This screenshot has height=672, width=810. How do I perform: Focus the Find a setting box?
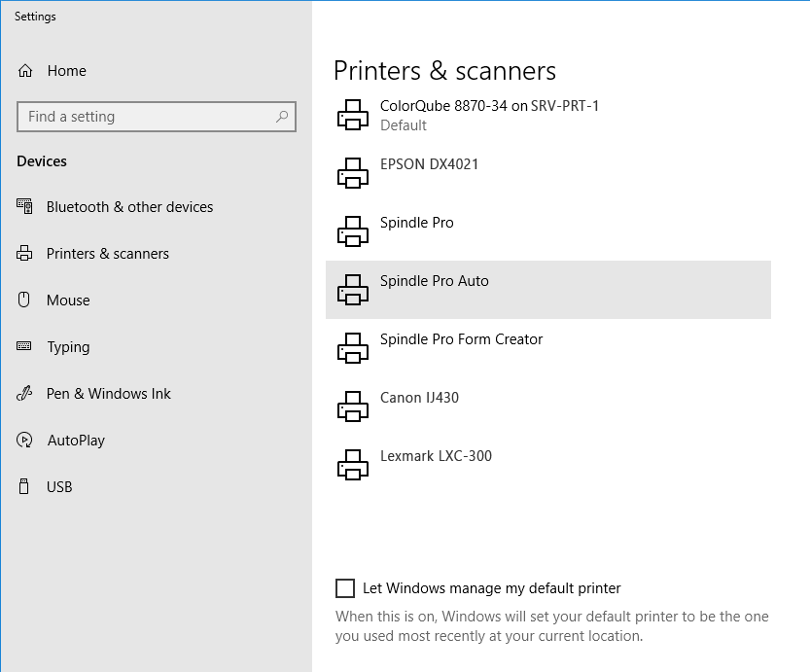tap(156, 117)
